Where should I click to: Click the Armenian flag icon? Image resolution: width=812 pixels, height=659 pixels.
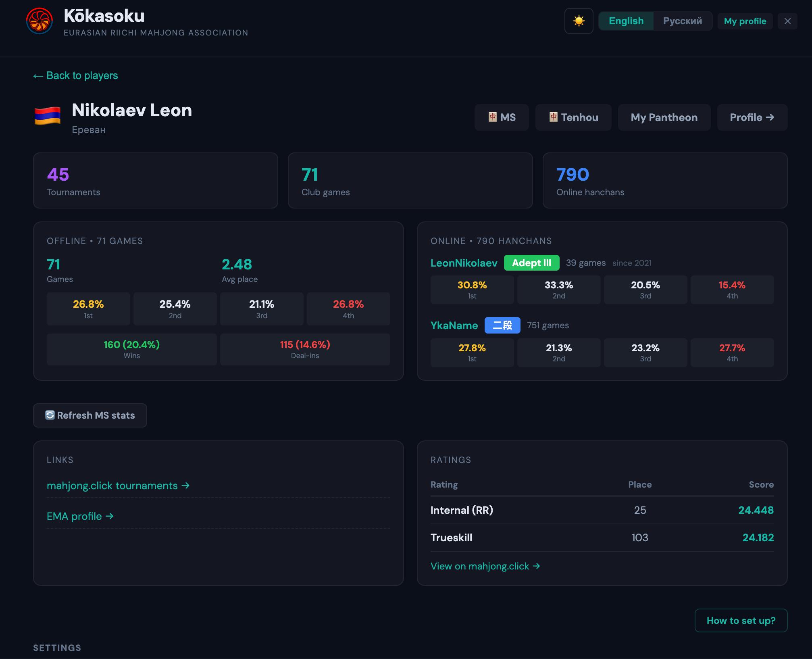(x=47, y=116)
